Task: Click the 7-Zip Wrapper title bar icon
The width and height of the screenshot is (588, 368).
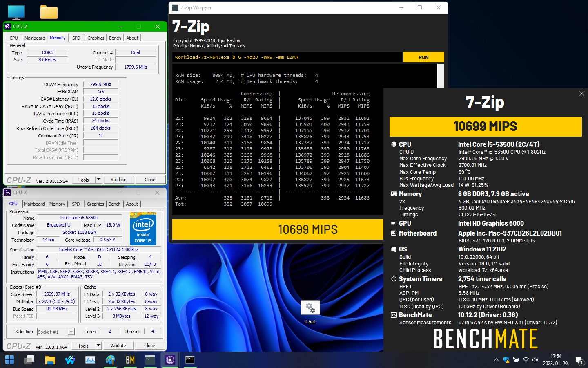Action: pyautogui.click(x=175, y=8)
